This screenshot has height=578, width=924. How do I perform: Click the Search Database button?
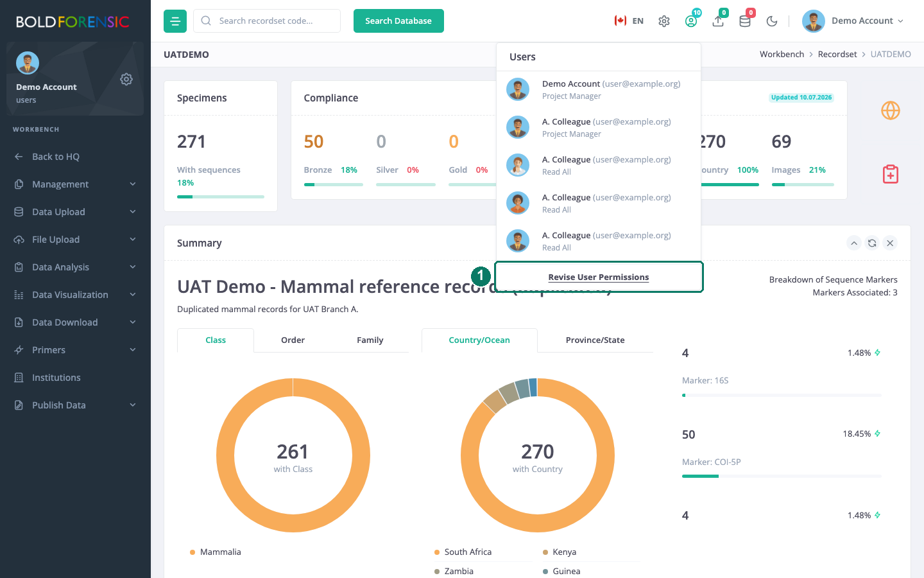pyautogui.click(x=398, y=21)
